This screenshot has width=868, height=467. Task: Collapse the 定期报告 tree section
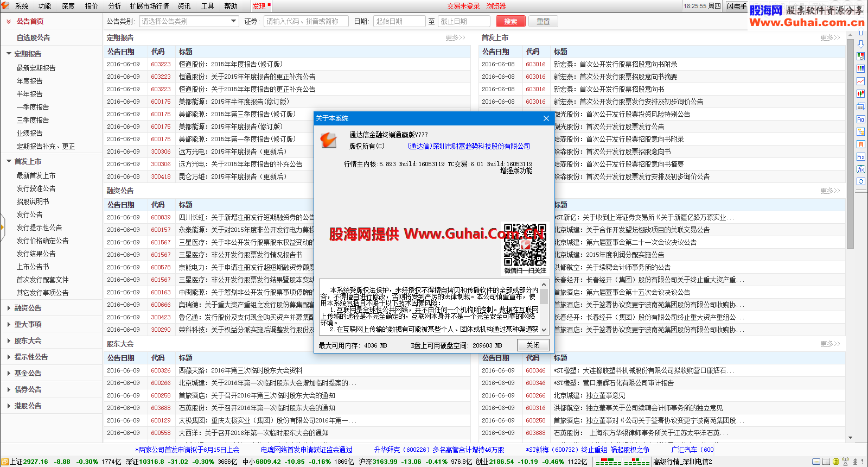click(x=9, y=54)
